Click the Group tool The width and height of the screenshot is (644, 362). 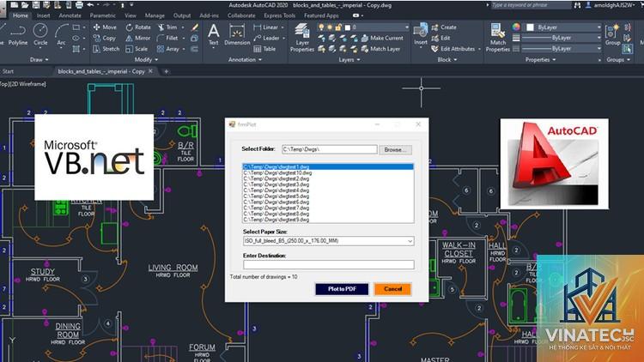612,34
